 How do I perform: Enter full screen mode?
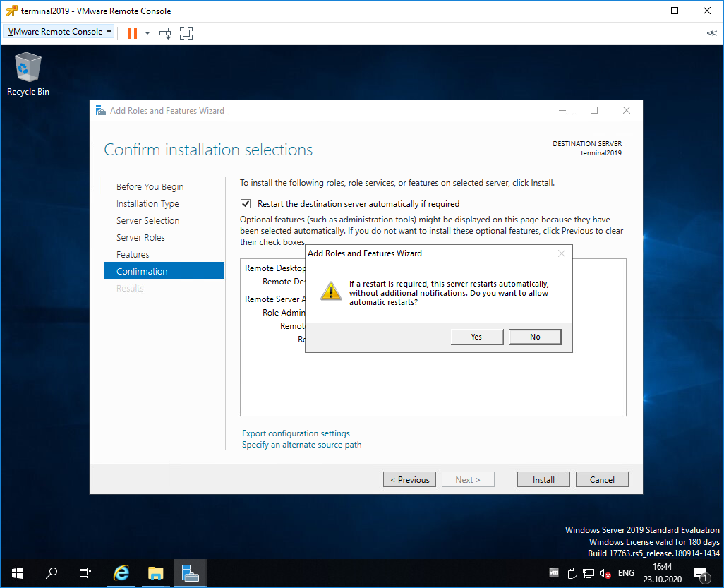coord(186,32)
